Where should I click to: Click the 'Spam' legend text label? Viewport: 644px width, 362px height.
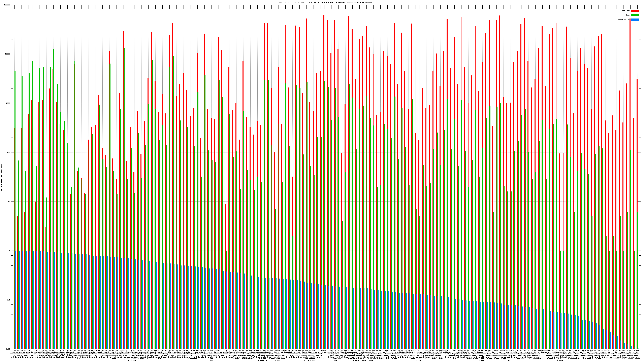coord(628,15)
